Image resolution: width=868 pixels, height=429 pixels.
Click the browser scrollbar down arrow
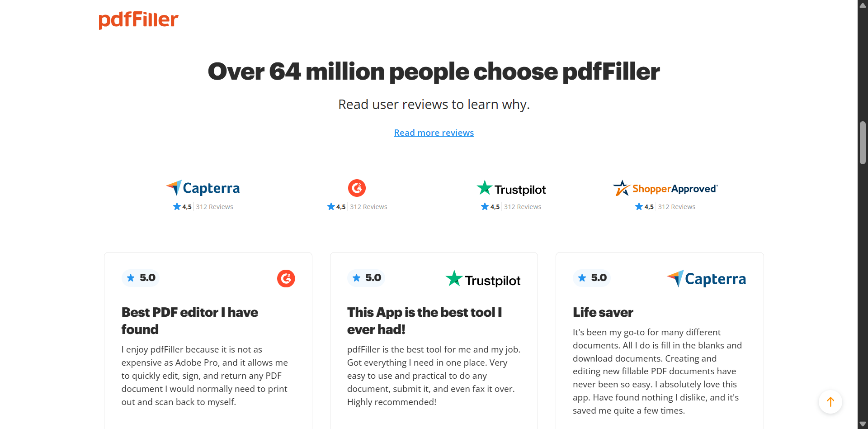tap(863, 424)
